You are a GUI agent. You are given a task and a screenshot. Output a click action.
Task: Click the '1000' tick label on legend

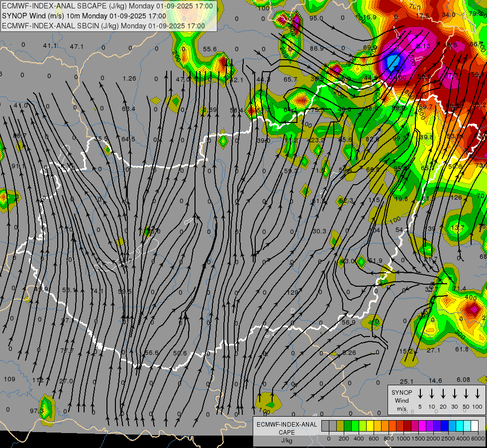pyautogui.click(x=403, y=439)
